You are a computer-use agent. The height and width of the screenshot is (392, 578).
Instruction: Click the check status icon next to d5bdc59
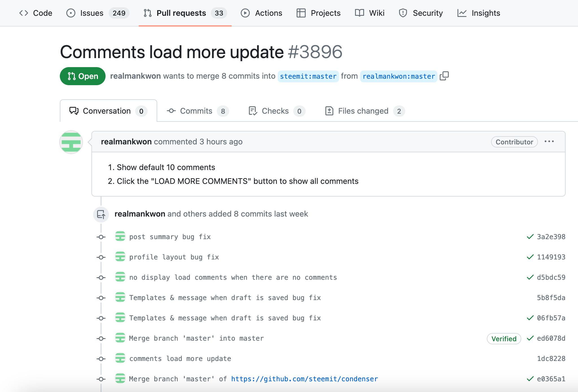click(530, 277)
